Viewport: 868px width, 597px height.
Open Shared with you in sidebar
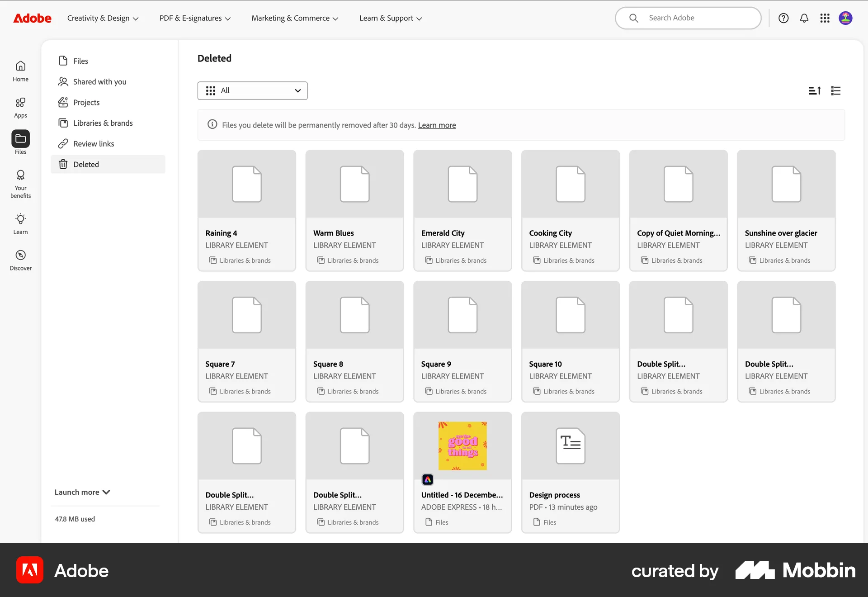point(99,81)
